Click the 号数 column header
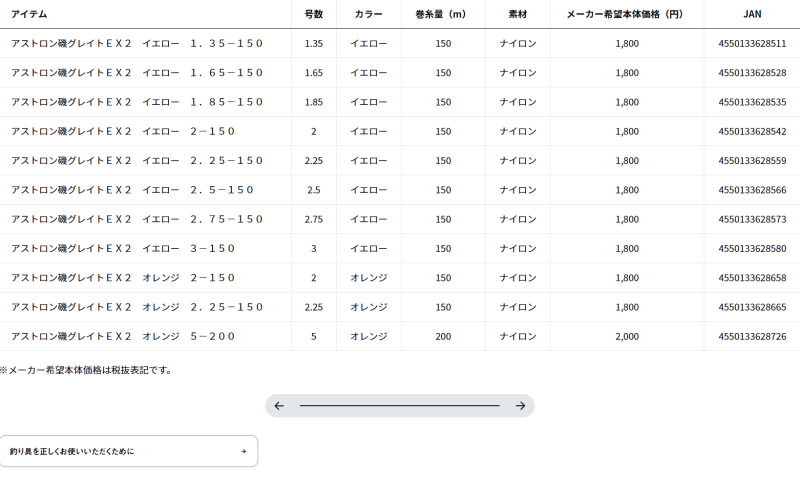800x497 pixels. pos(314,14)
